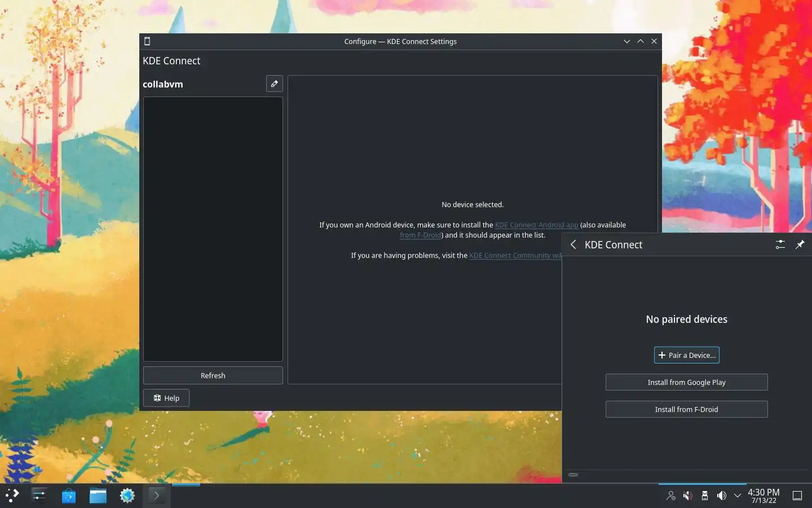Maximize the KDE Connect Settings window
The image size is (812, 508).
coord(640,41)
